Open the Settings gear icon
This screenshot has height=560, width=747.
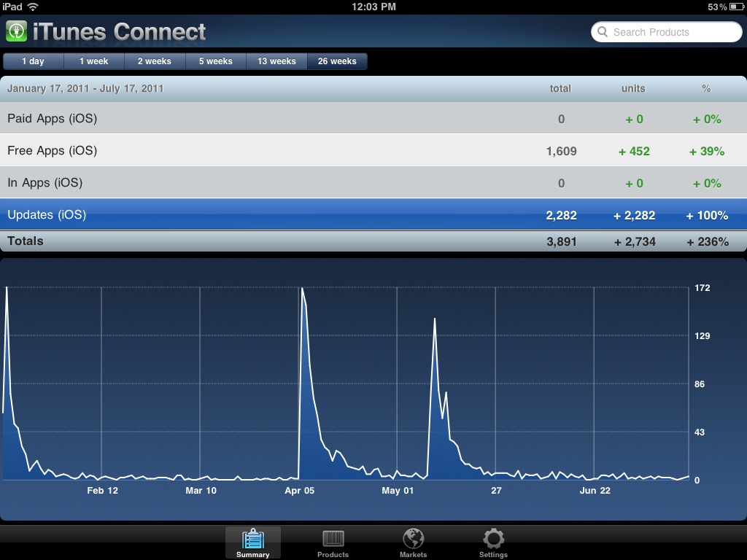click(x=493, y=539)
